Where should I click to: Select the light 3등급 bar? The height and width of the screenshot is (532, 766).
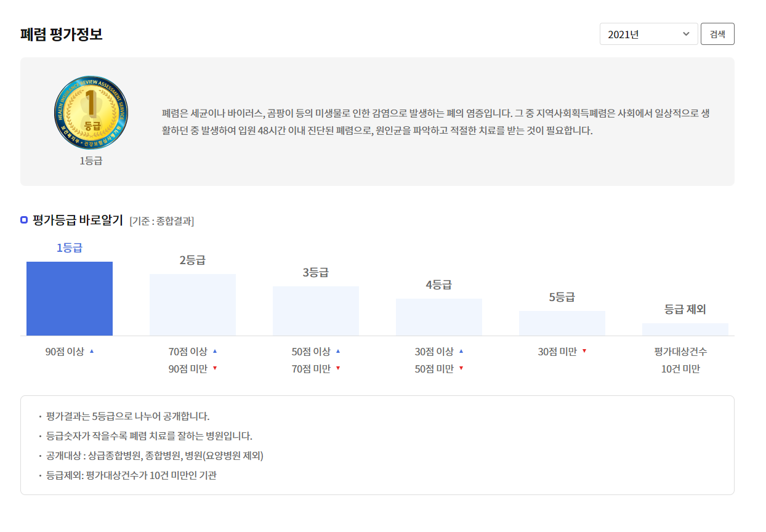(316, 311)
